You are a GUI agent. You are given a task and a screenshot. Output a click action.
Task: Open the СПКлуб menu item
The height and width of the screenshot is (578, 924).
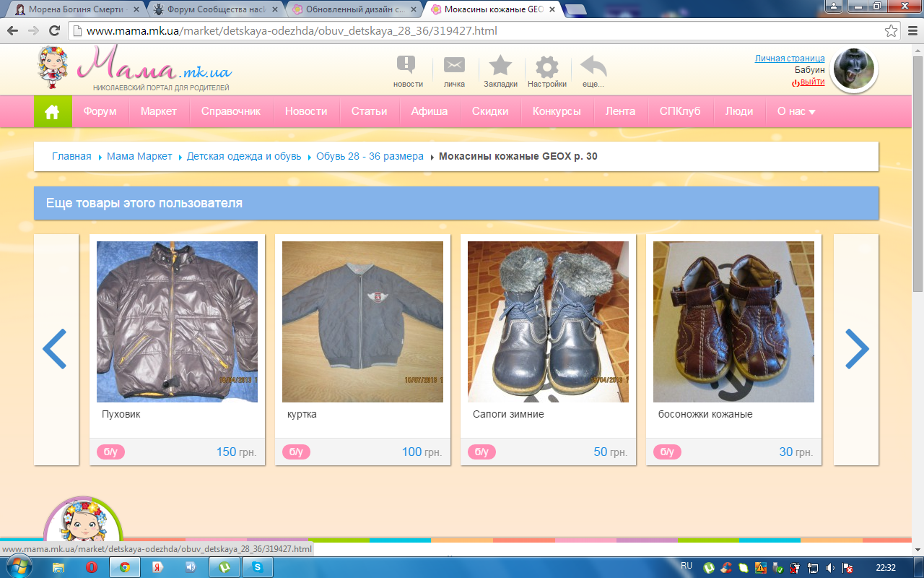pos(679,111)
